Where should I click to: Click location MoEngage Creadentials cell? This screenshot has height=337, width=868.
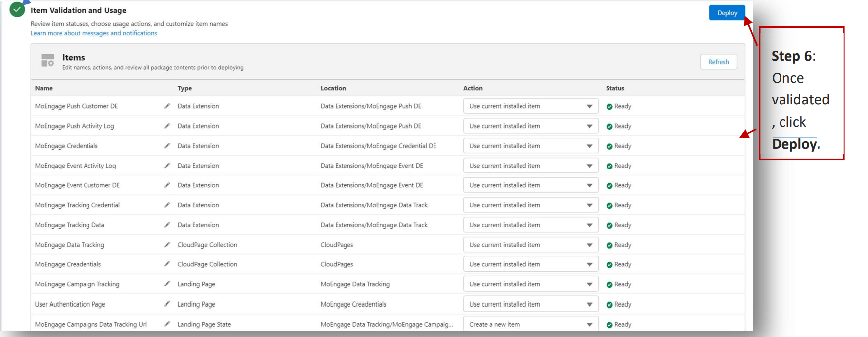(353, 304)
